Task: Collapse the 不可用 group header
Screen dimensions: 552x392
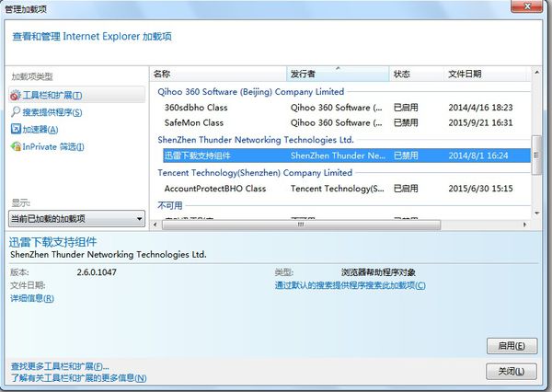Action: pos(170,205)
